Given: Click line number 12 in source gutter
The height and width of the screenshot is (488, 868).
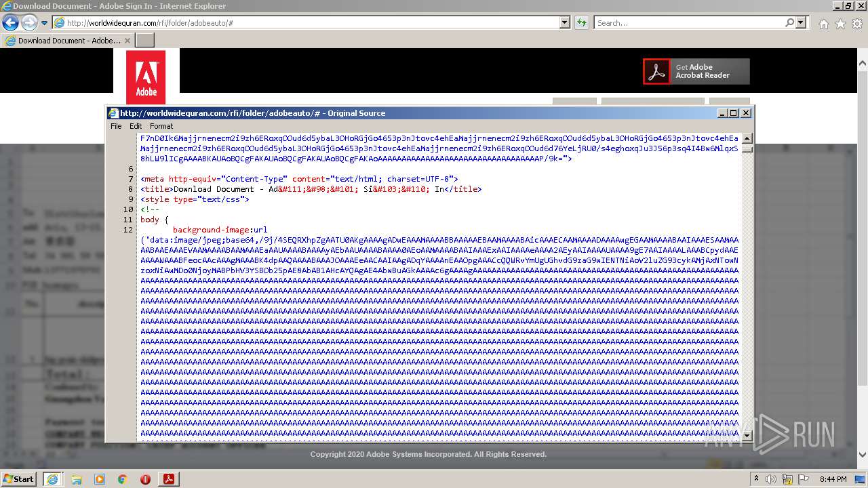Looking at the screenshot, I should [x=128, y=230].
